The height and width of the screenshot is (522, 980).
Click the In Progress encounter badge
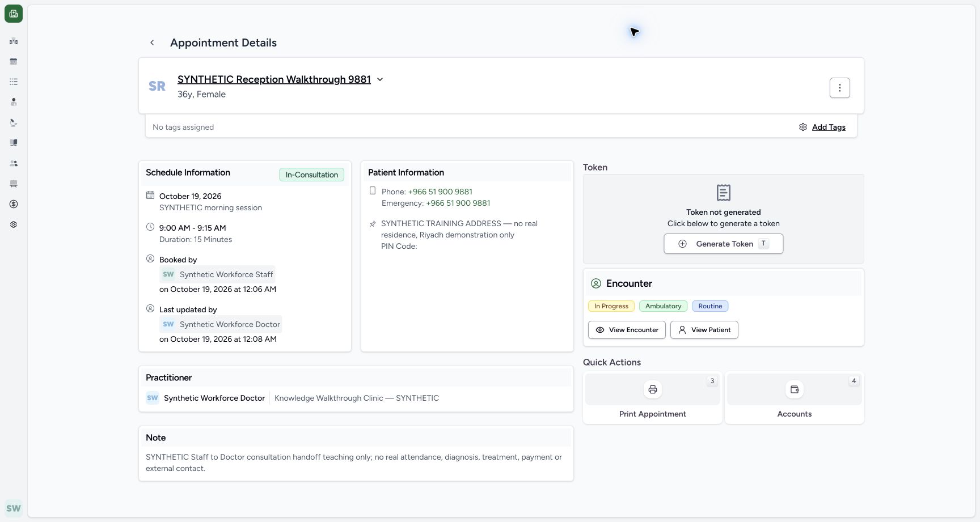(x=611, y=306)
